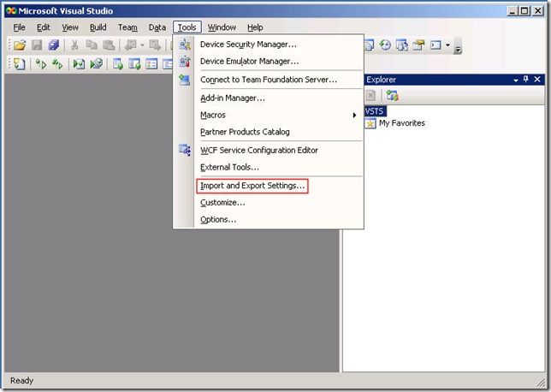Open the Navigate Backward dropdown arrow
This screenshot has width=551, height=392.
pos(142,45)
